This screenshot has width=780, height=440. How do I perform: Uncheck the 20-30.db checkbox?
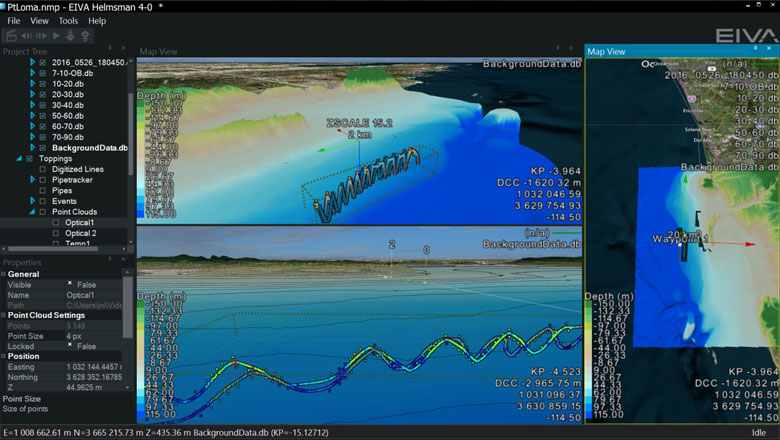[x=43, y=94]
